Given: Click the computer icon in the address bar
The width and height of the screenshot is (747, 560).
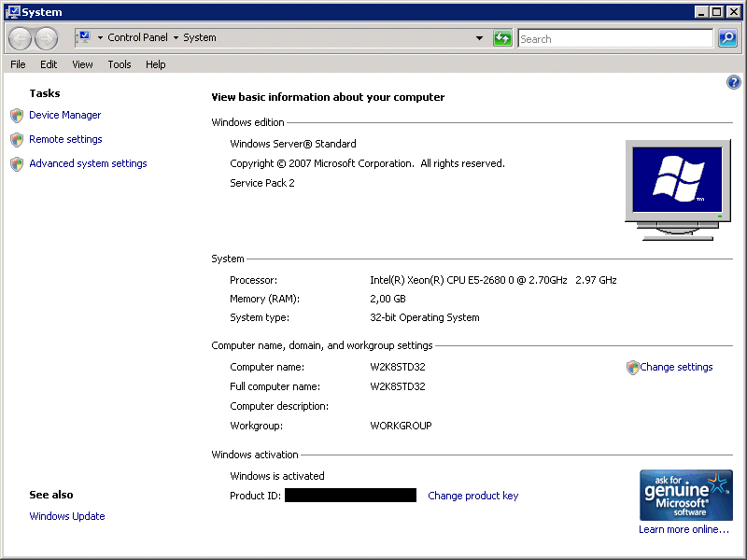Looking at the screenshot, I should click(x=84, y=37).
